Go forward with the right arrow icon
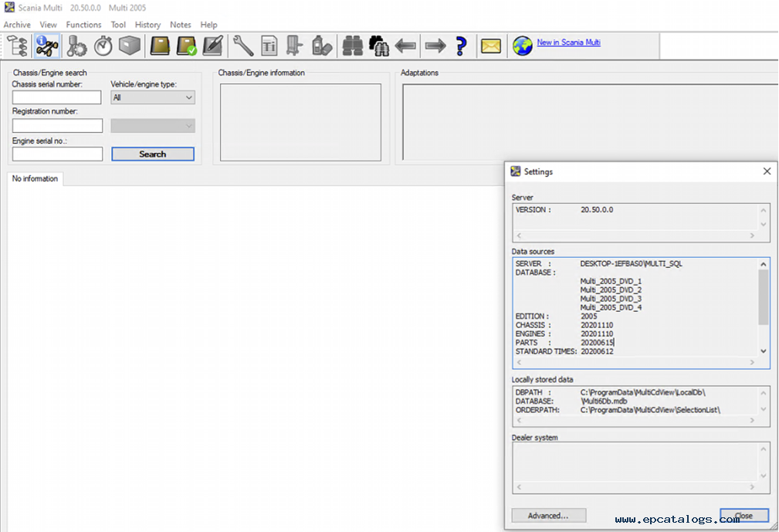Viewport: 779px width, 532px height. click(x=435, y=46)
